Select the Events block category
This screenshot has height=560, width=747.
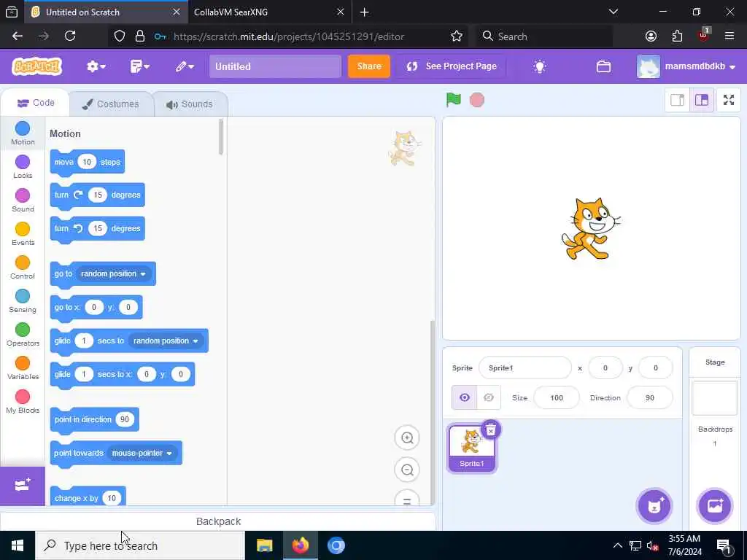tap(23, 234)
